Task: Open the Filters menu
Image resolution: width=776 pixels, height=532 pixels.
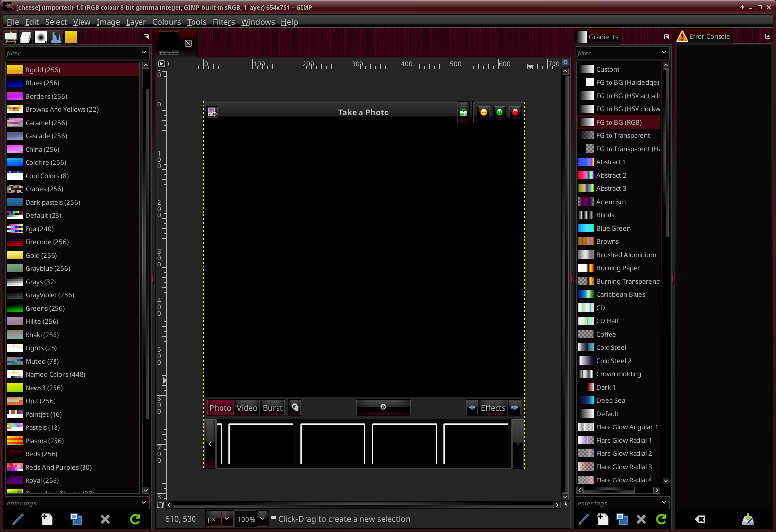Action: tap(223, 22)
